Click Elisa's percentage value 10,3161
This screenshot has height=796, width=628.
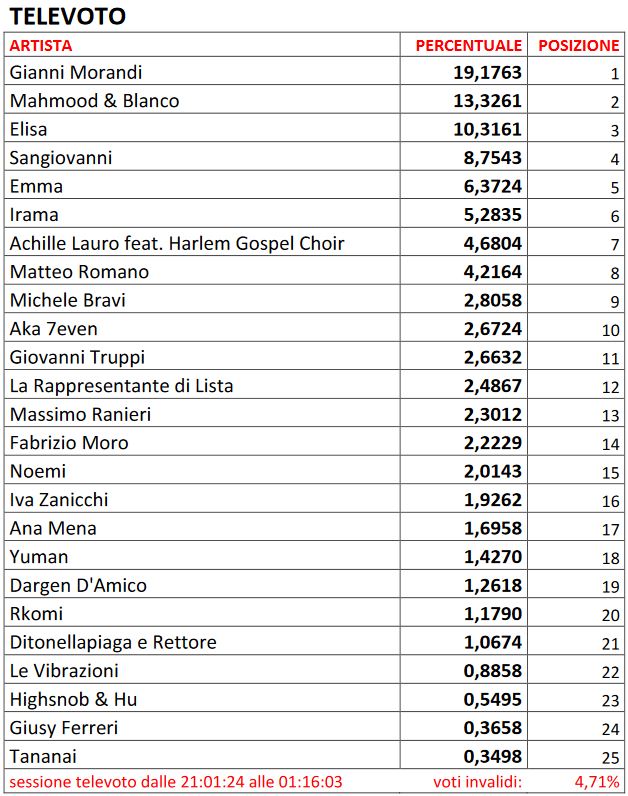coord(487,129)
